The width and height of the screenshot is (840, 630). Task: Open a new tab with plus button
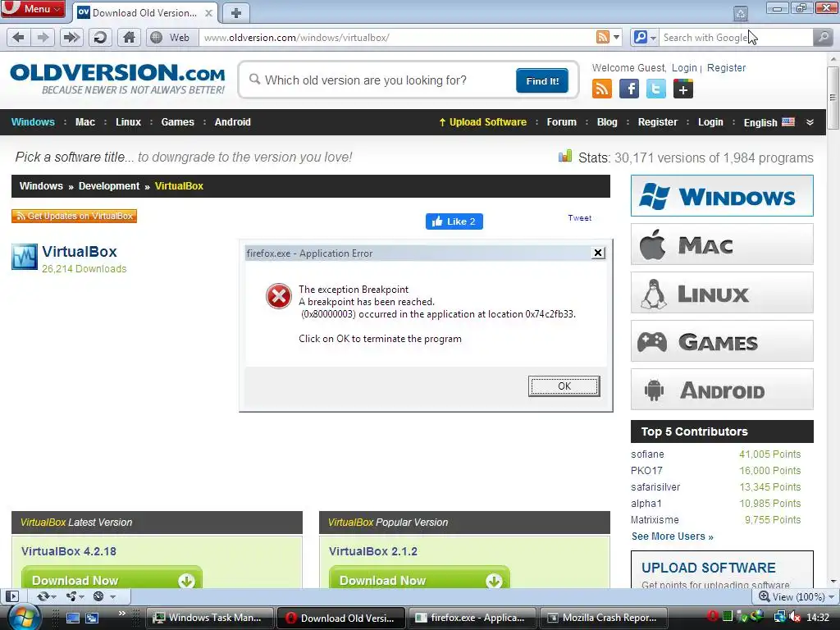click(x=236, y=13)
